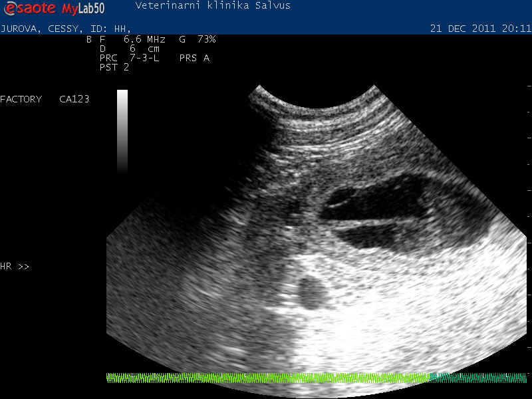
Task: Click the time "20:11"
Action: point(517,29)
